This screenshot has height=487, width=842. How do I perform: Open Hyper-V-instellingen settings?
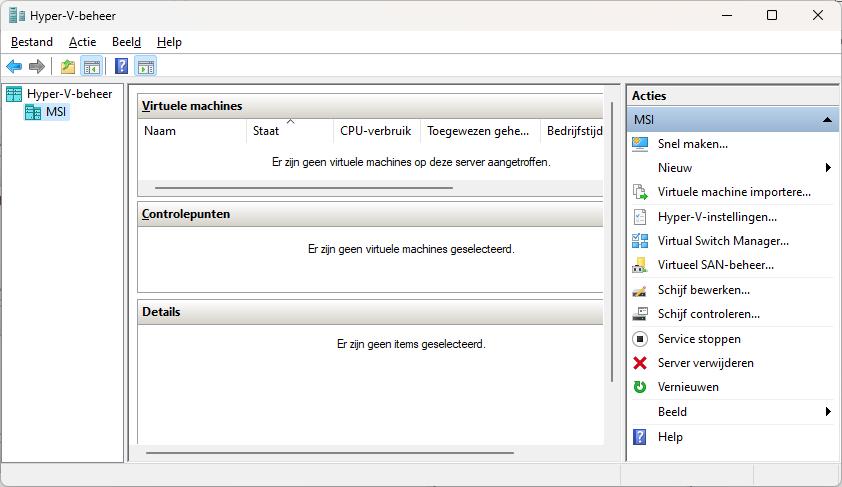tap(717, 217)
